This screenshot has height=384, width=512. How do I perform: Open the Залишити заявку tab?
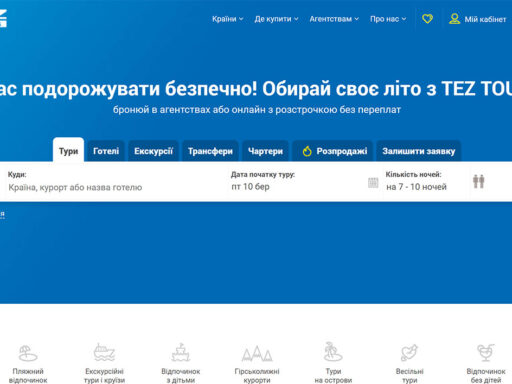[419, 151]
